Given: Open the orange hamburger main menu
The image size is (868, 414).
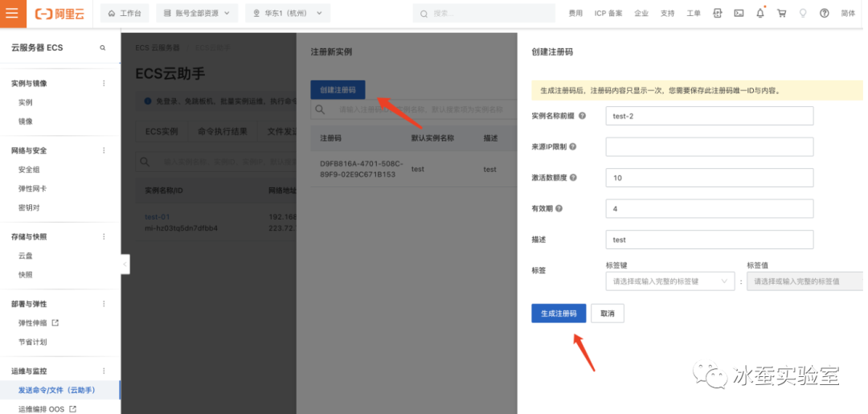Looking at the screenshot, I should click(x=13, y=14).
